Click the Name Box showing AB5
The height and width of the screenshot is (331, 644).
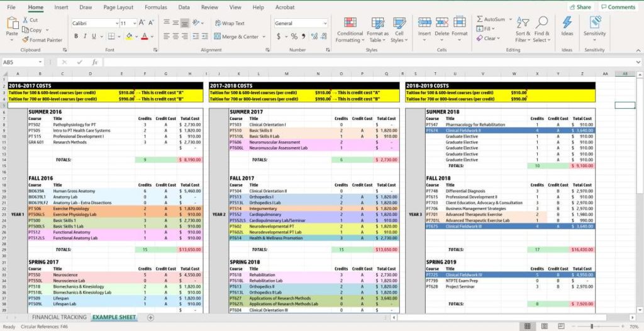point(21,62)
